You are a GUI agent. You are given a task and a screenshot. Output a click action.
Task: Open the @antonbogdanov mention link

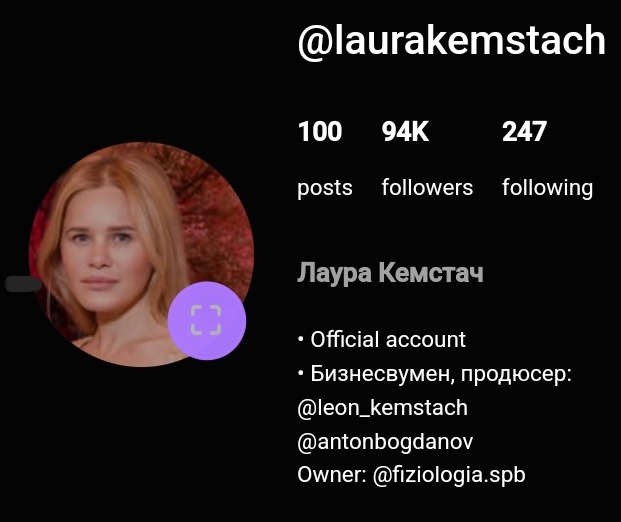pos(385,441)
